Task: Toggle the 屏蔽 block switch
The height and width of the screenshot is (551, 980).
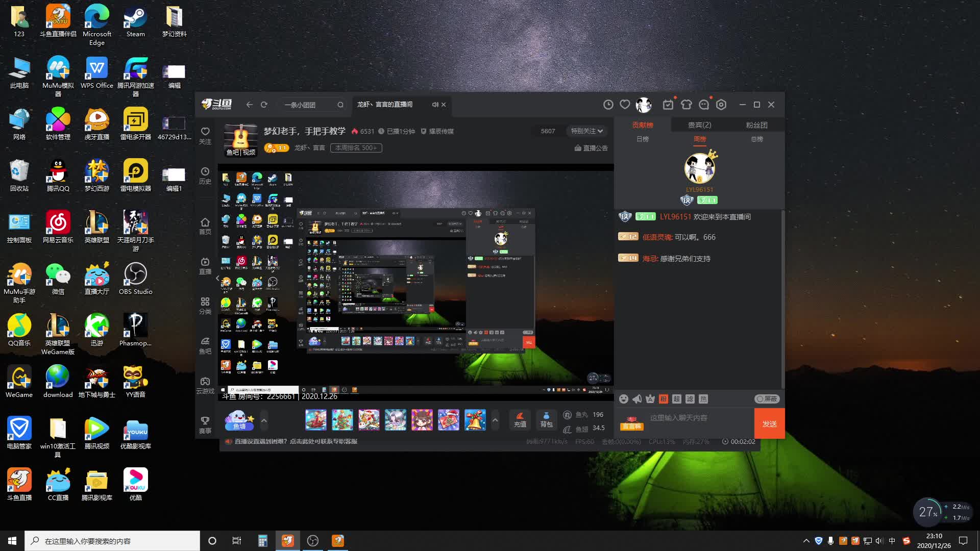Action: coord(767,399)
